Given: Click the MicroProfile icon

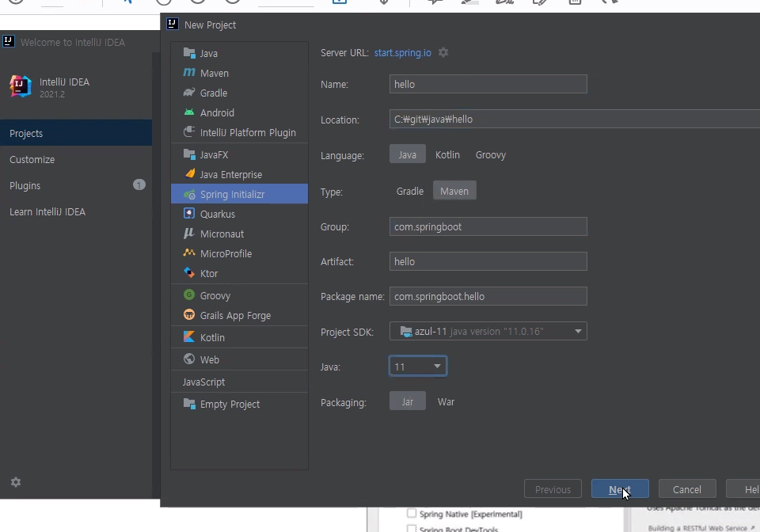Looking at the screenshot, I should click(x=189, y=253).
